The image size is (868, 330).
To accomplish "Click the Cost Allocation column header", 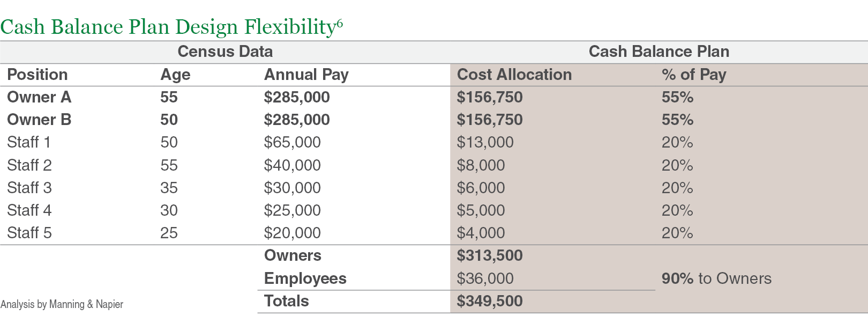I will click(x=514, y=75).
